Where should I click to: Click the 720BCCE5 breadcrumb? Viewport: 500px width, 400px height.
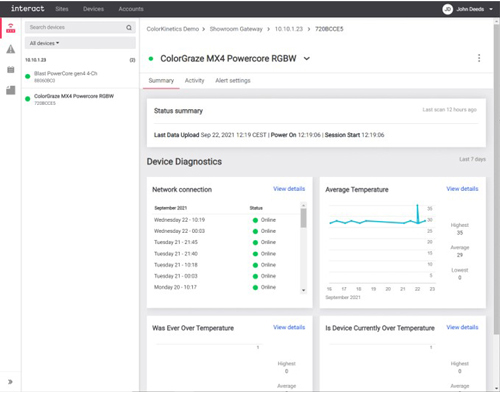[x=329, y=29]
